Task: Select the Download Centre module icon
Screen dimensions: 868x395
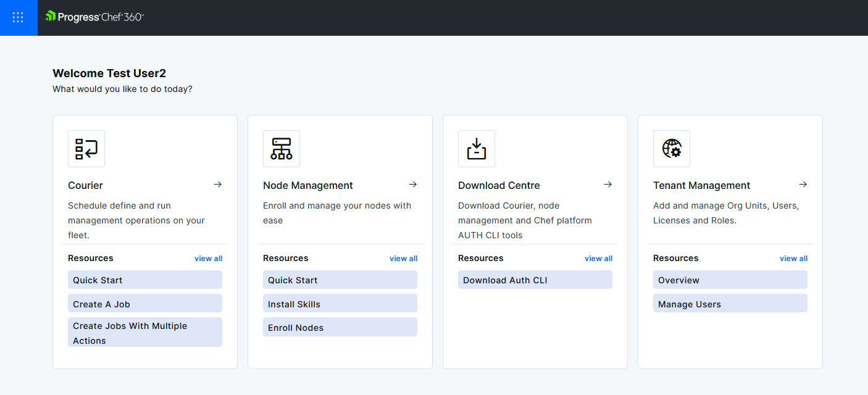Action: 476,148
